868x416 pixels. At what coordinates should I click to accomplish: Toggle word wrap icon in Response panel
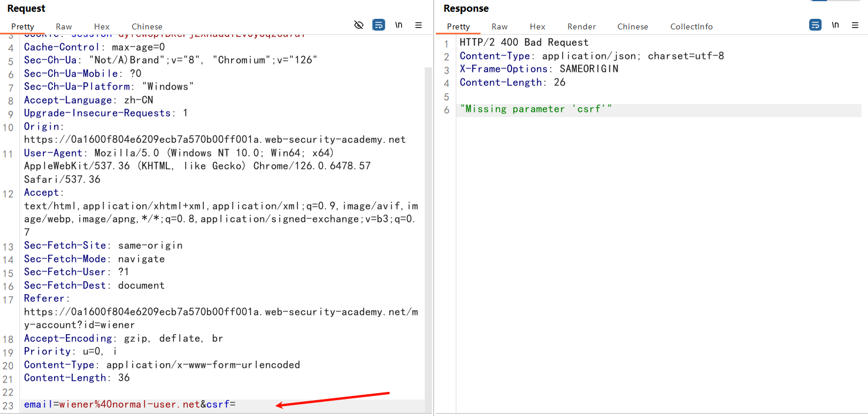[815, 25]
